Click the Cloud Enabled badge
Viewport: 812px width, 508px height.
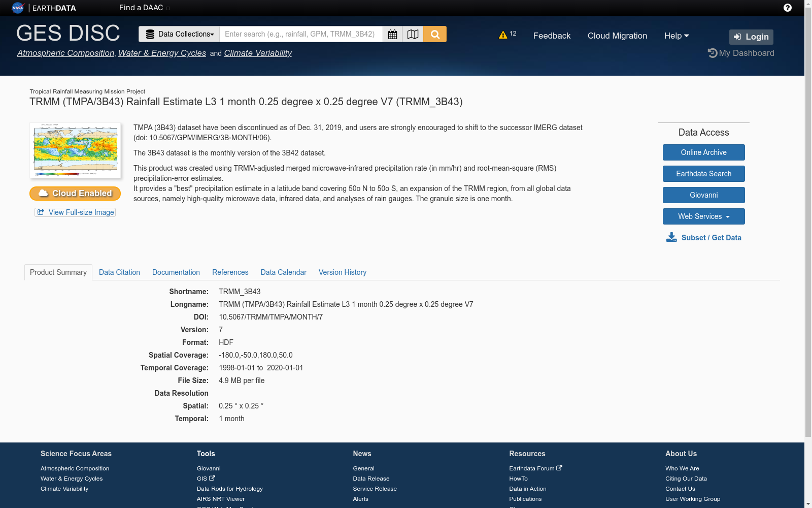click(x=75, y=194)
